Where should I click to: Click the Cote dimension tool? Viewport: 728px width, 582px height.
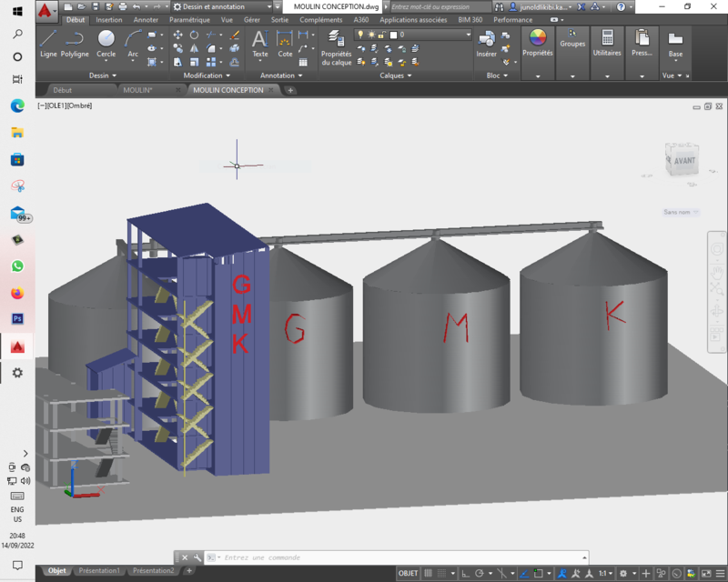[x=285, y=44]
